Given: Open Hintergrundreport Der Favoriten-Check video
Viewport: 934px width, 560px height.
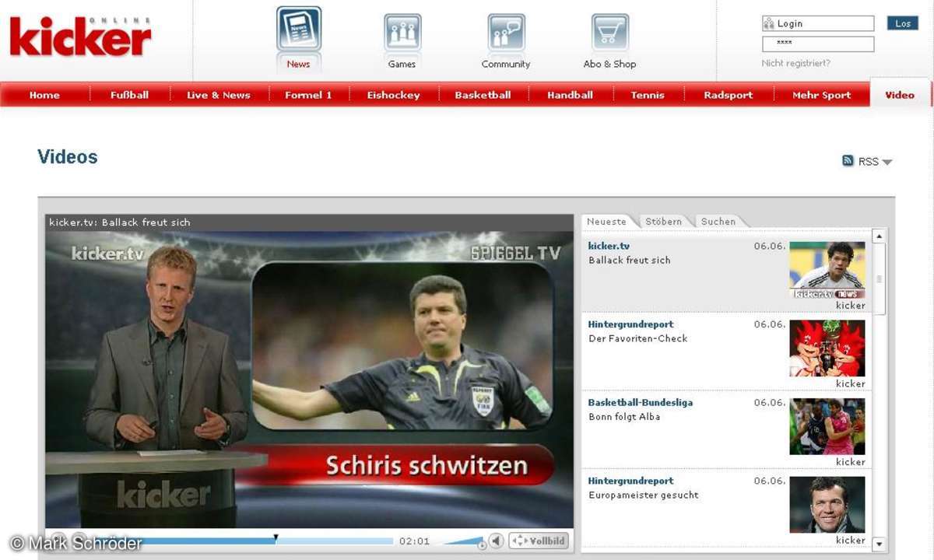Looking at the screenshot, I should [725, 352].
